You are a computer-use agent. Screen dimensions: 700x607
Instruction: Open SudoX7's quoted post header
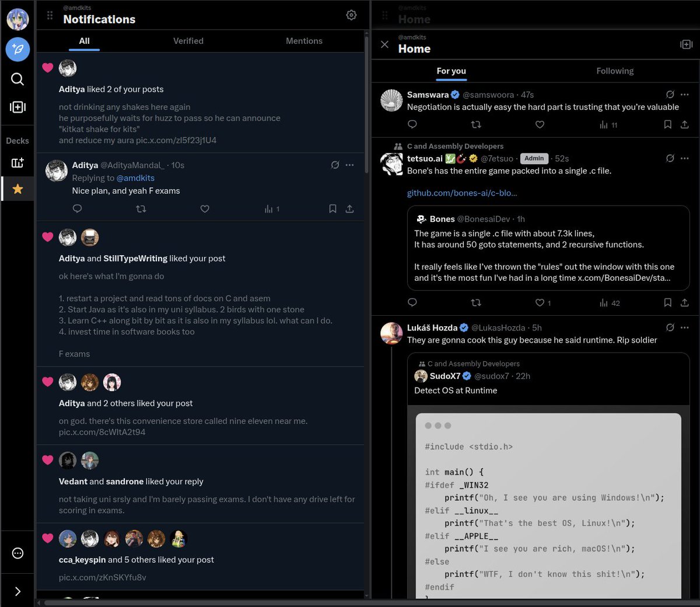472,376
